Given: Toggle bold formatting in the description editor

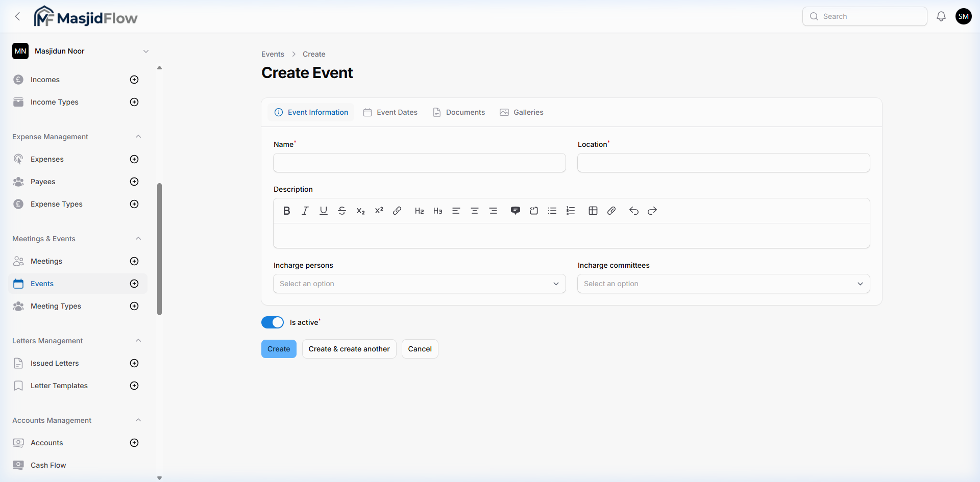Looking at the screenshot, I should click(286, 210).
